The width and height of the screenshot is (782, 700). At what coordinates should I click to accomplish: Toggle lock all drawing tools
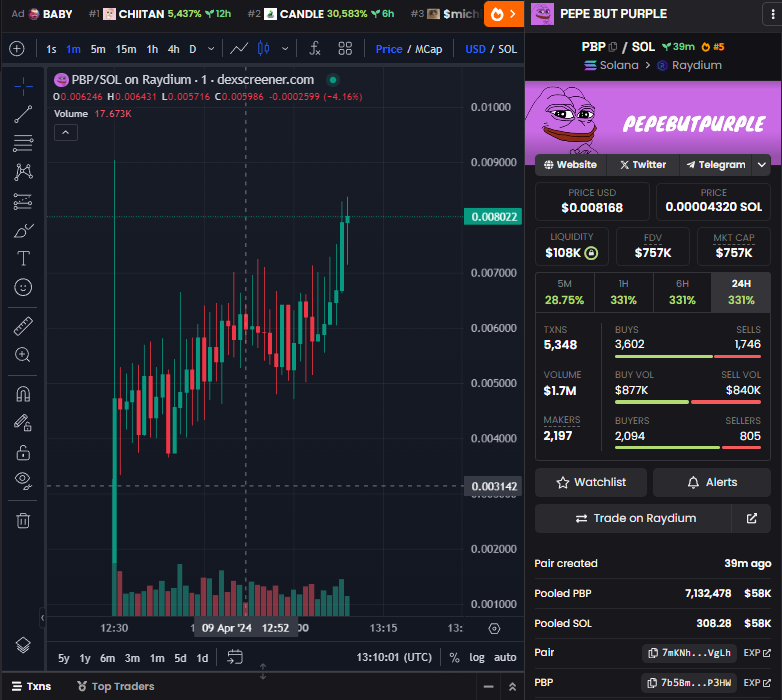coord(23,452)
